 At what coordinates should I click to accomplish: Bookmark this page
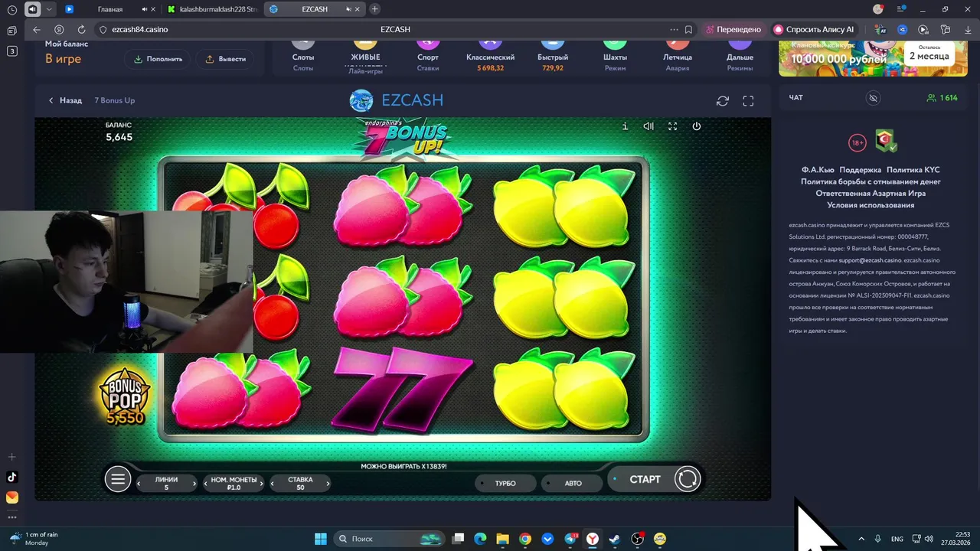pyautogui.click(x=688, y=29)
